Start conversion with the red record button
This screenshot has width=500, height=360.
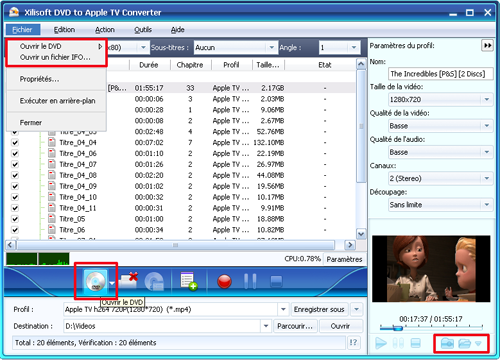224,282
